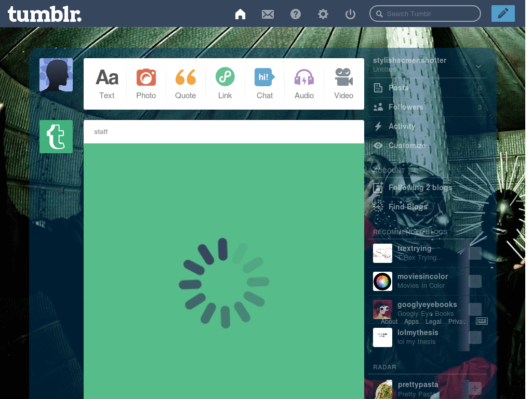The width and height of the screenshot is (532, 399).
Task: Go to the Tumblr home dashboard icon
Action: pos(240,14)
